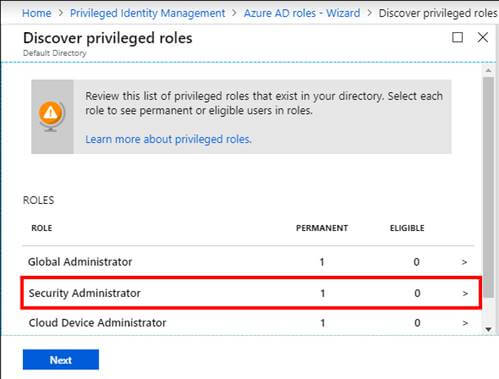Image resolution: width=499 pixels, height=379 pixels.
Task: Maximize the Discover privileged roles blade
Action: tap(457, 37)
